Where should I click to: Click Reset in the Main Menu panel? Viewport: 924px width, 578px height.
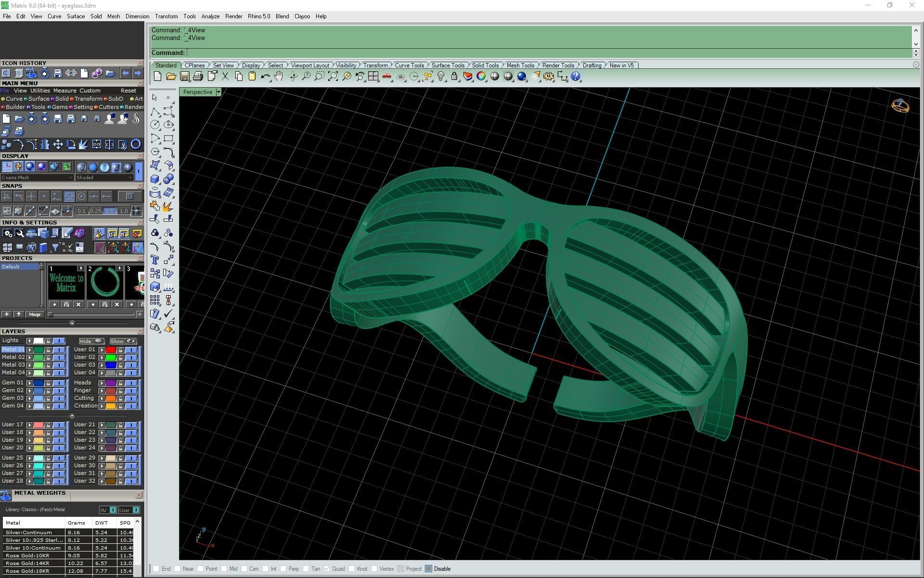128,91
